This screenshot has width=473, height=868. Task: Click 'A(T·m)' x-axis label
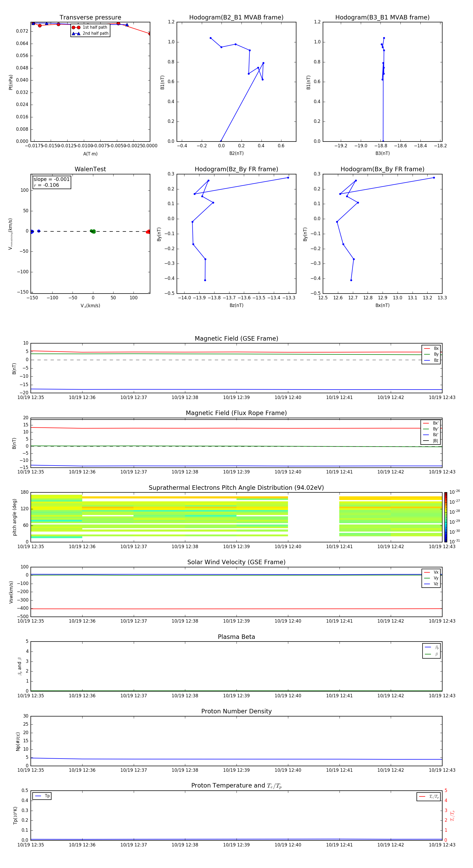[x=90, y=154]
